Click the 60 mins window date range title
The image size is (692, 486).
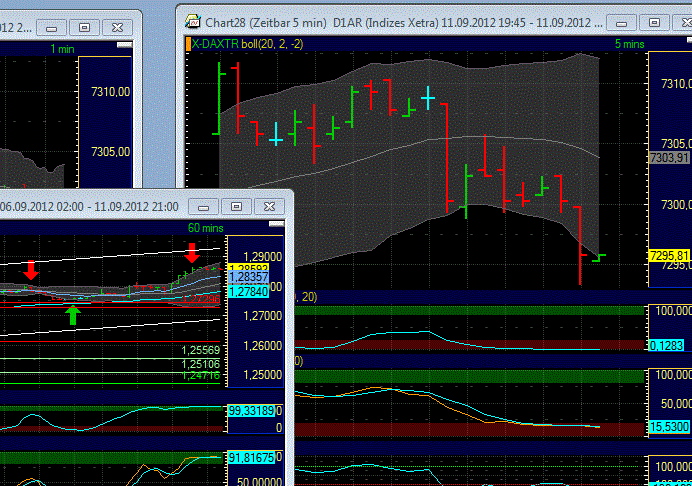pos(89,207)
